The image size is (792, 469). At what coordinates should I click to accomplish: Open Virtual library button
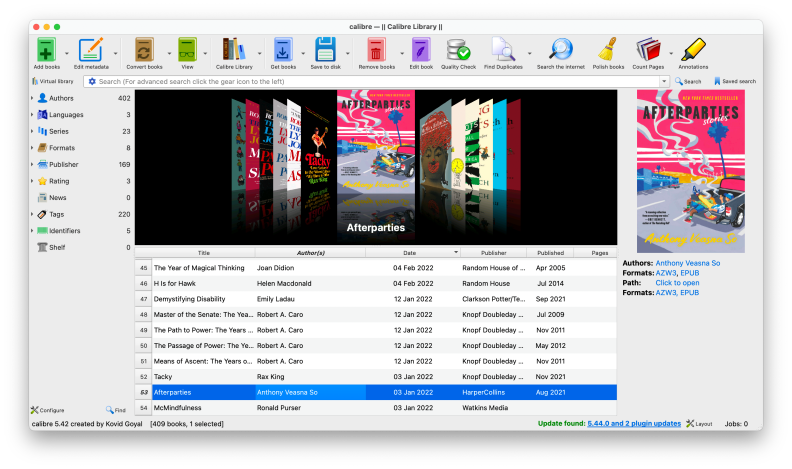pyautogui.click(x=53, y=81)
